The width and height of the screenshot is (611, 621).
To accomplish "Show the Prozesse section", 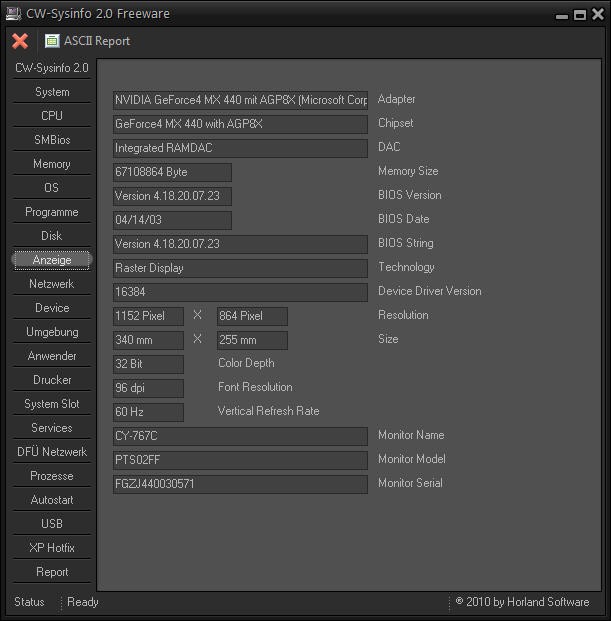I will (x=52, y=476).
